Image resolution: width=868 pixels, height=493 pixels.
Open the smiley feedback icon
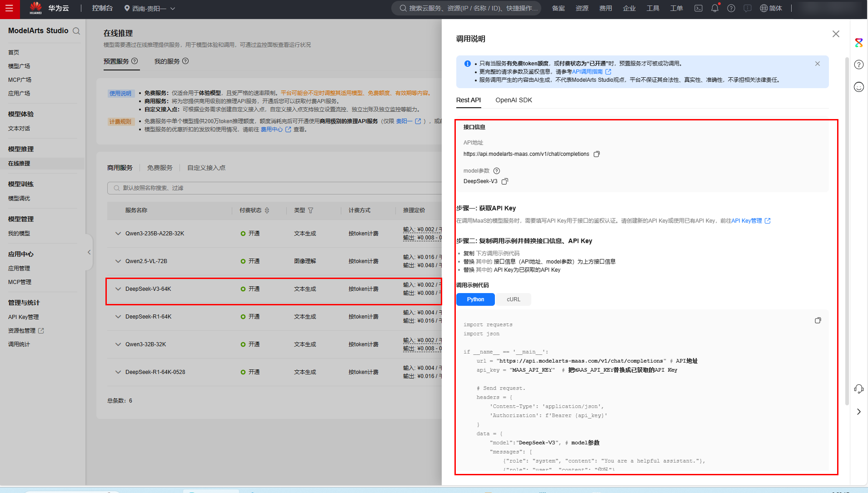[858, 87]
